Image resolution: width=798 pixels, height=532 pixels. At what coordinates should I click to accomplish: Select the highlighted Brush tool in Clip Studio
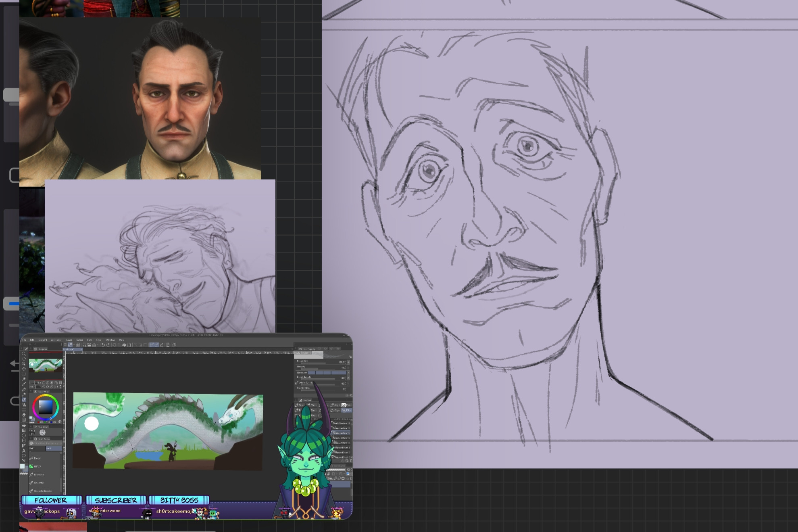click(24, 400)
